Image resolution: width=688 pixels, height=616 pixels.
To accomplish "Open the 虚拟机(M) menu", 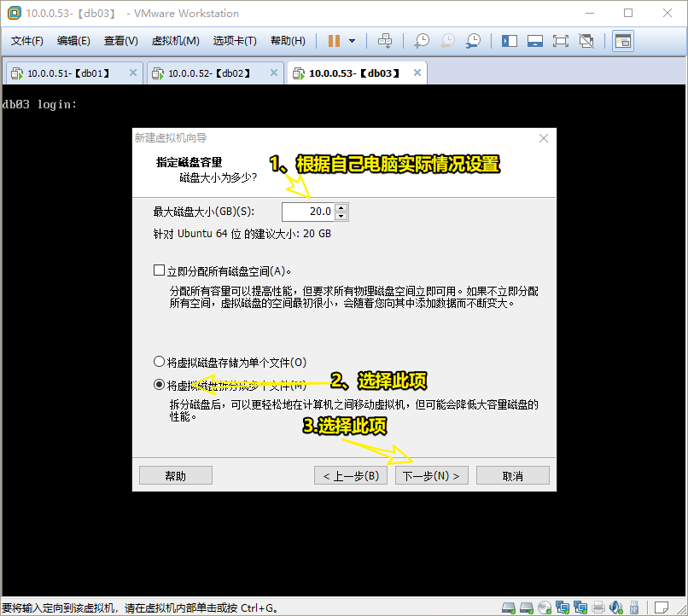I will click(175, 41).
